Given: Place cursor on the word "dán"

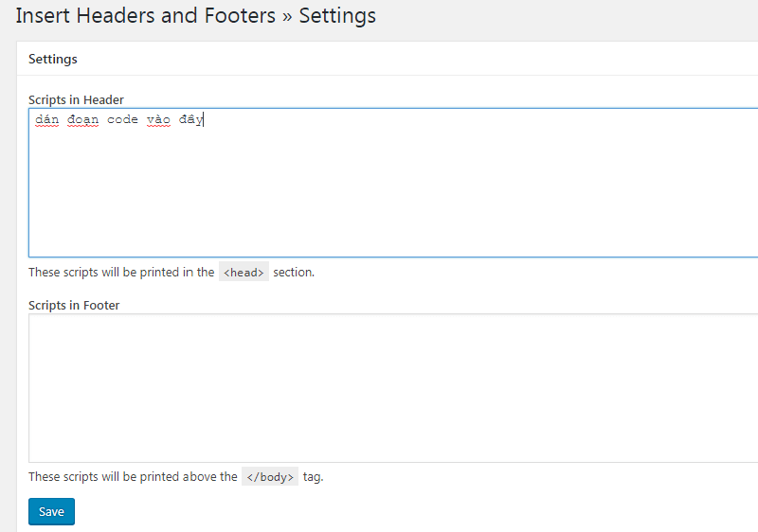Looking at the screenshot, I should [46, 120].
